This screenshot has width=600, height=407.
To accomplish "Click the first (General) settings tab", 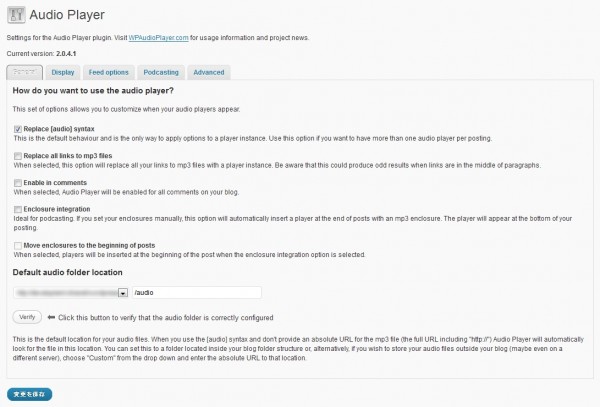I will point(24,72).
